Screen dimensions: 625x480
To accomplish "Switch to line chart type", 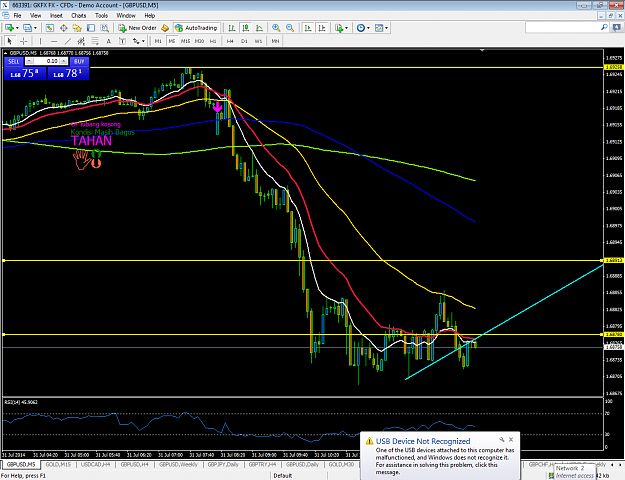I will point(259,28).
